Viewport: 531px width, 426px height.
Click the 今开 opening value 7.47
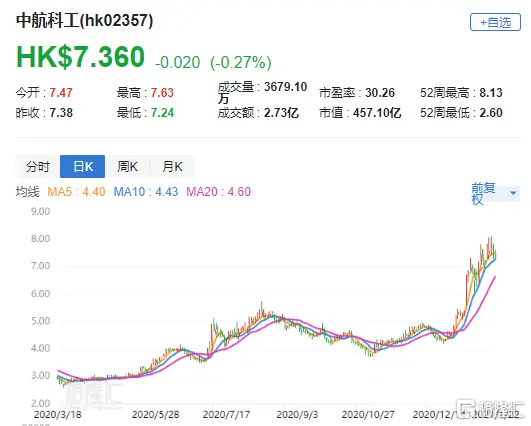[61, 92]
